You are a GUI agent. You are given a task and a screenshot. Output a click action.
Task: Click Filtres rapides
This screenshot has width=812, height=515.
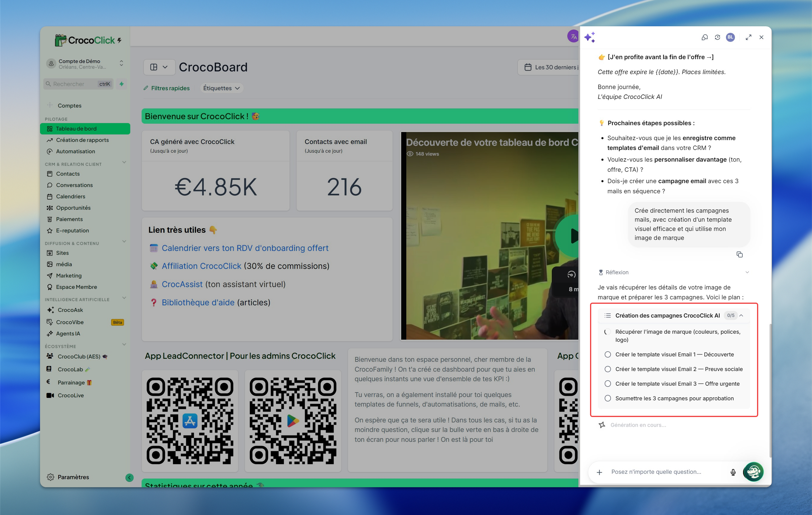(167, 88)
